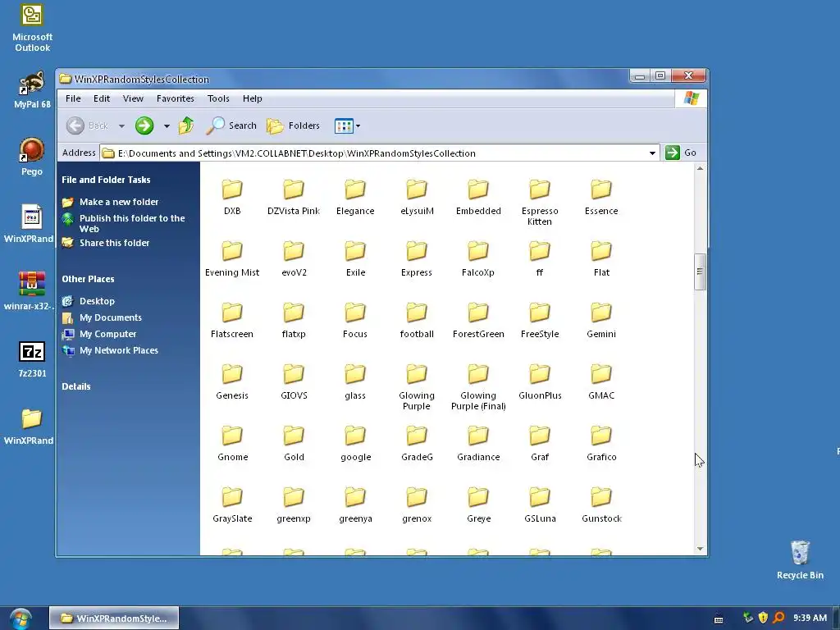
Task: Go to My Documents in Other Places
Action: (111, 317)
